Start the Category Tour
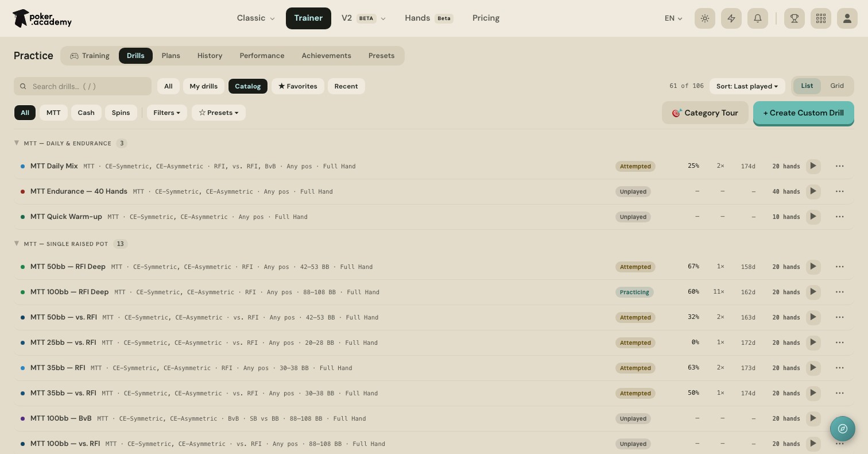 pos(705,113)
